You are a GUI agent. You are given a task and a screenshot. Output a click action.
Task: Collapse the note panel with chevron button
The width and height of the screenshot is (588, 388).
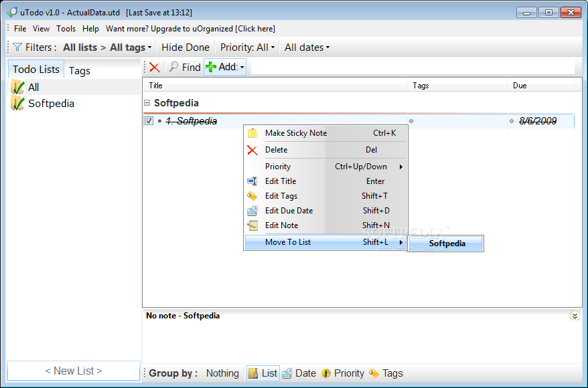(575, 316)
